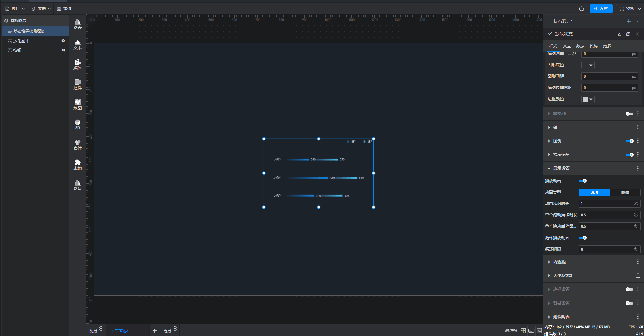
Task: Click the 发布 publish button
Action: pos(601,9)
